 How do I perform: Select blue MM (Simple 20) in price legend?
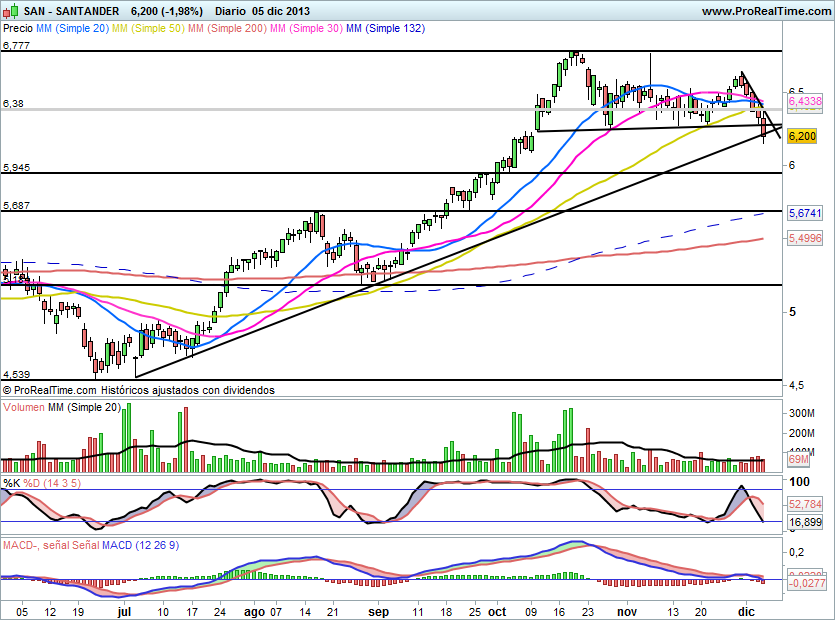pyautogui.click(x=72, y=28)
